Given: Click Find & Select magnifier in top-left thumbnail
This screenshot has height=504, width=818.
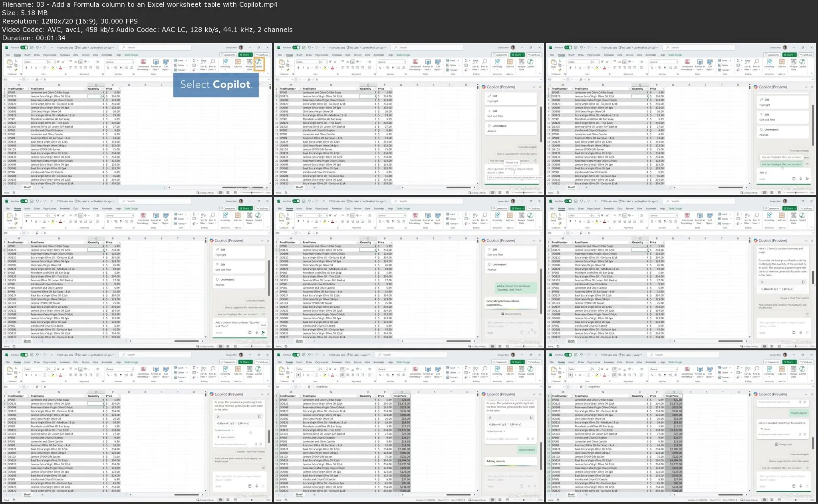Looking at the screenshot, I should coord(212,62).
